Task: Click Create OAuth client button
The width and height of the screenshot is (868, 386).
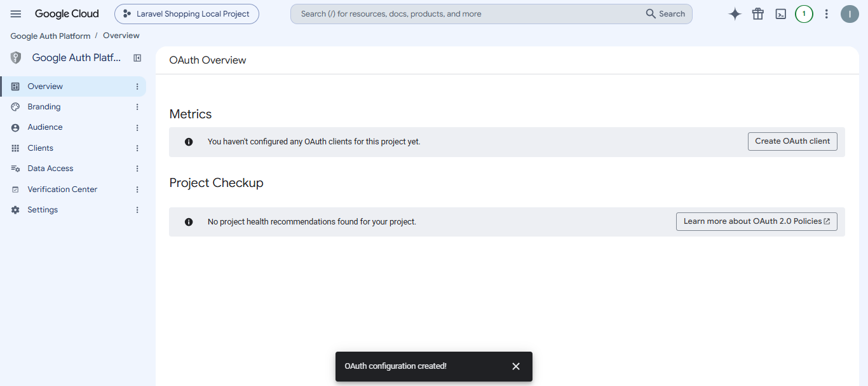Action: [792, 141]
